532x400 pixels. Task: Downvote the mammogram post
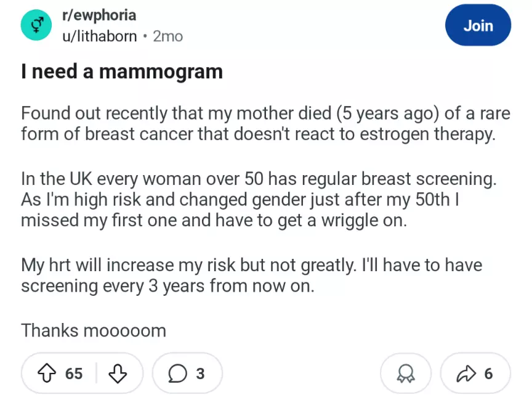pyautogui.click(x=118, y=373)
